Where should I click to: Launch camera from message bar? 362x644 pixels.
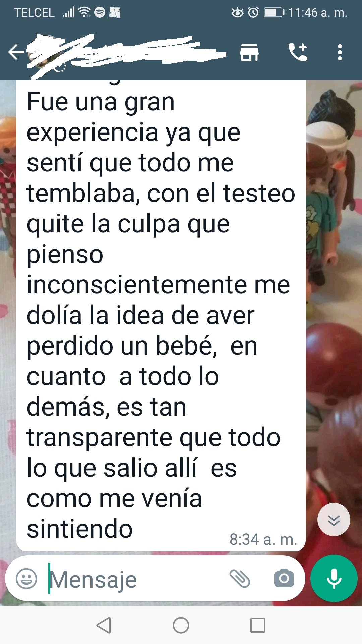point(284,578)
